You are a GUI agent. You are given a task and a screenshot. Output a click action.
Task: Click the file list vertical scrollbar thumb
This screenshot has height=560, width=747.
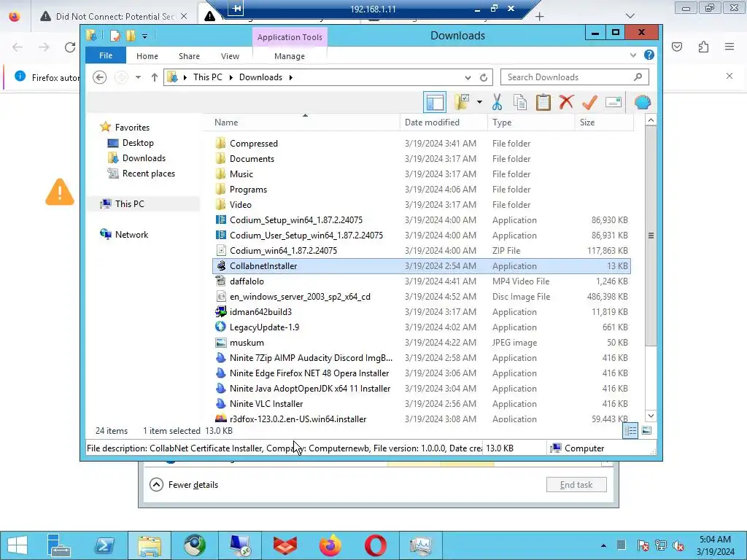pos(651,236)
